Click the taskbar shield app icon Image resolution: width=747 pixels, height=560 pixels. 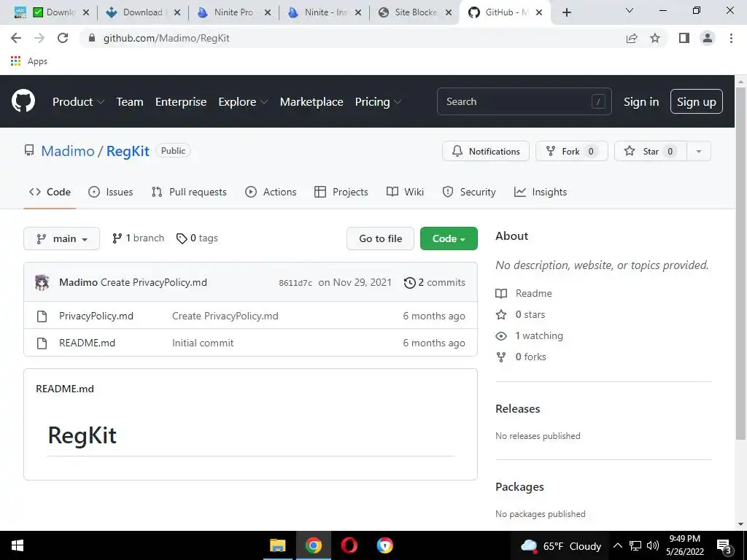click(384, 545)
